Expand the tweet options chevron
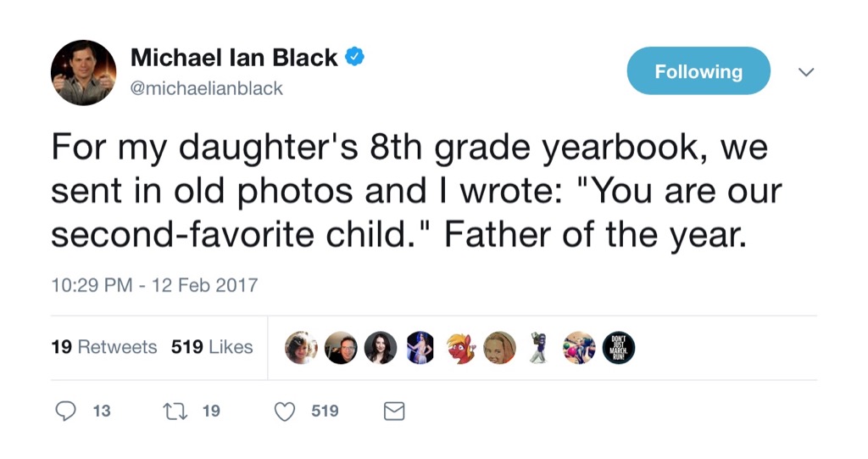868x459 pixels. click(x=806, y=73)
